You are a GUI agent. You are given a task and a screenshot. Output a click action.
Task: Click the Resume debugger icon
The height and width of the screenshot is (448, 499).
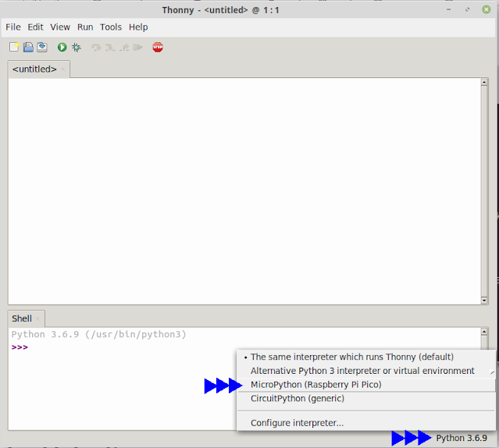(x=137, y=48)
